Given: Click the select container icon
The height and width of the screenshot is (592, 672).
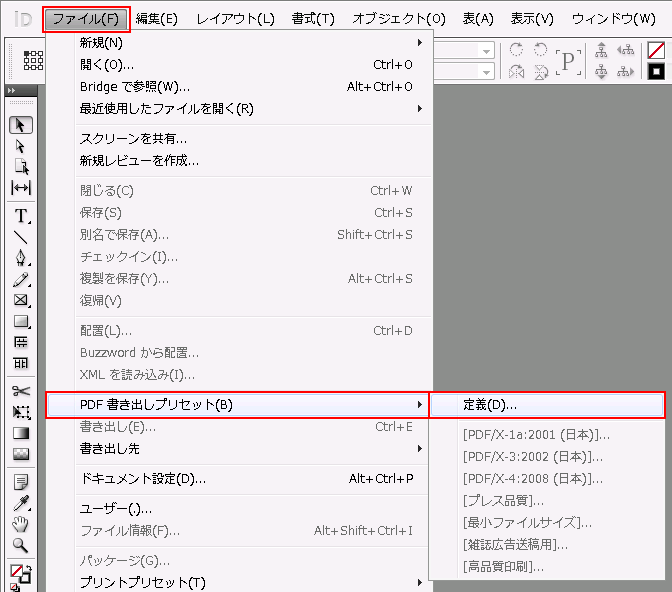Looking at the screenshot, I should tap(601, 50).
